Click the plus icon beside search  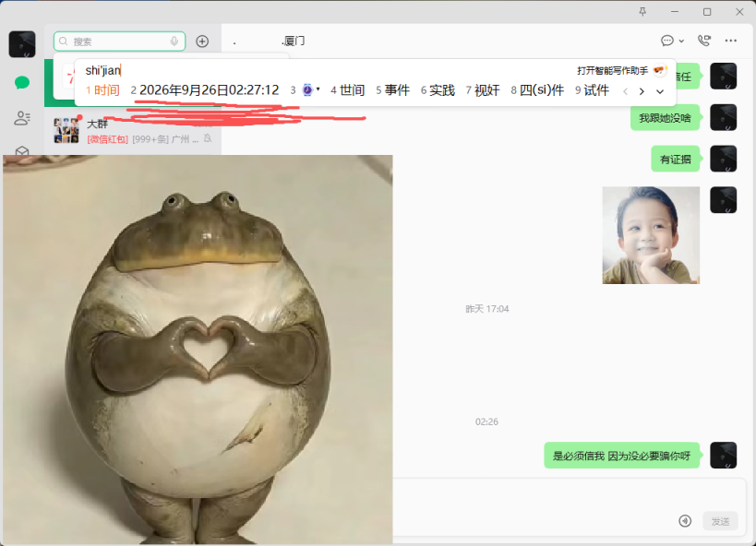[x=202, y=42]
